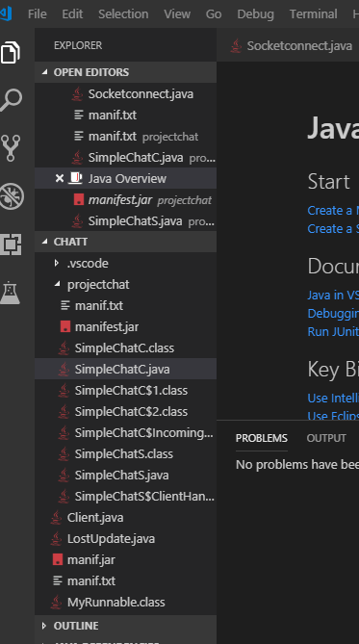Screen dimensions: 359x644
Task: Open the View menu
Action: (177, 14)
